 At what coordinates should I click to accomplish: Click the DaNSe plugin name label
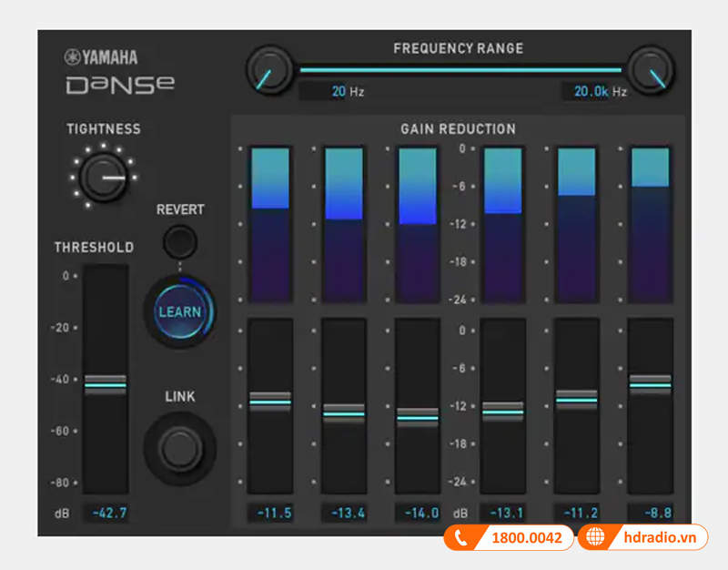(121, 83)
